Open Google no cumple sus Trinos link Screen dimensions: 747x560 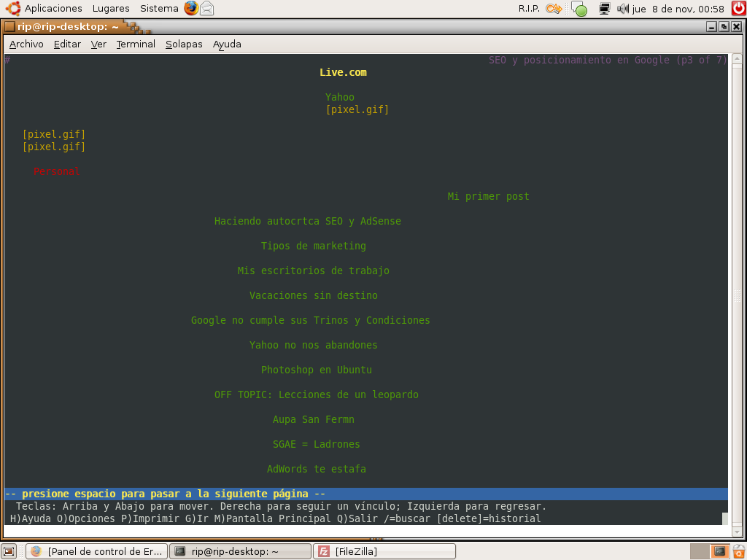point(311,320)
